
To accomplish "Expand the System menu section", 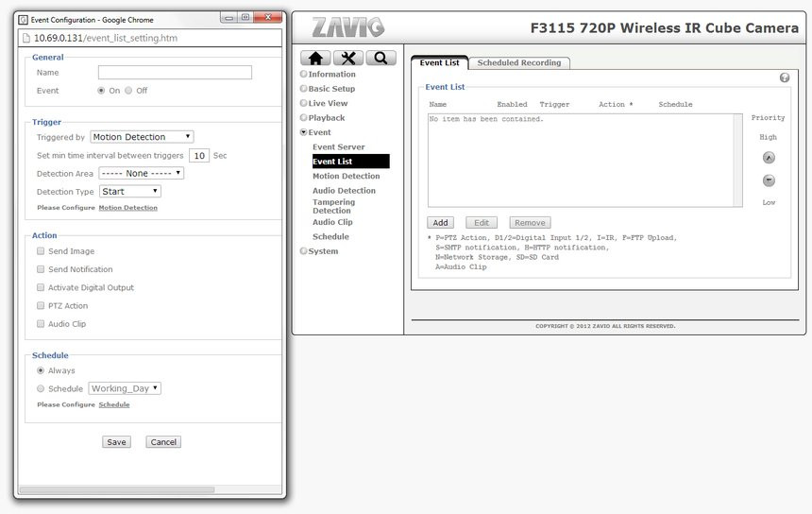I will point(319,250).
